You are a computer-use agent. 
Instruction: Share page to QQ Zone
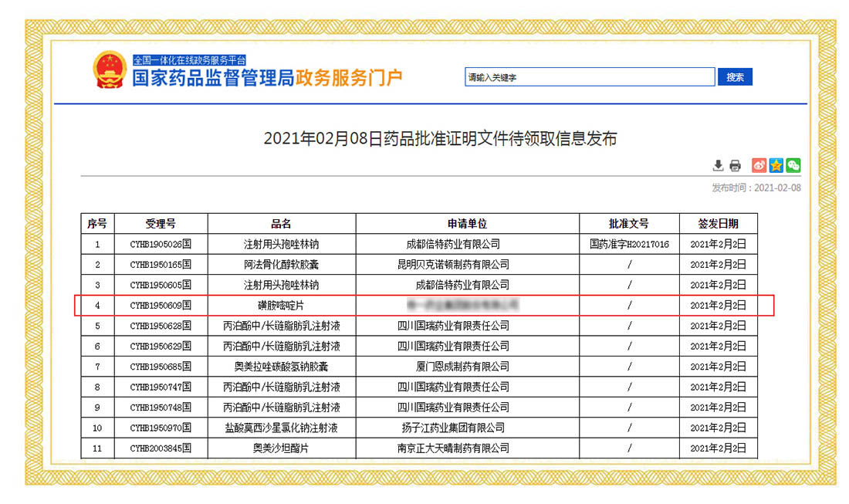click(x=776, y=165)
